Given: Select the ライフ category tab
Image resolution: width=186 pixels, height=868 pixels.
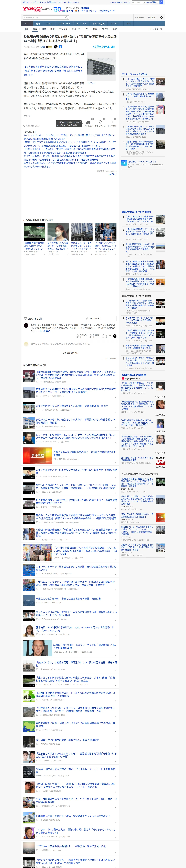Looking at the screenshot, I should (105, 29).
